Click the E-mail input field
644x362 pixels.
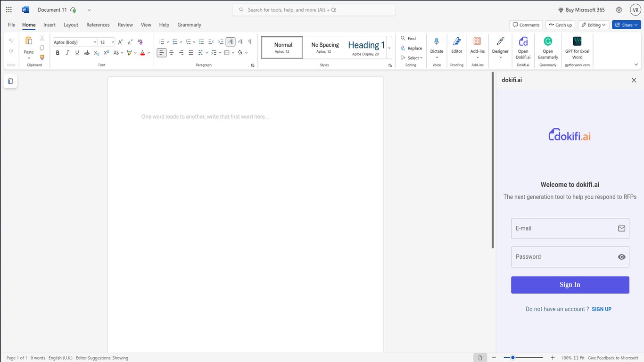coord(570,228)
